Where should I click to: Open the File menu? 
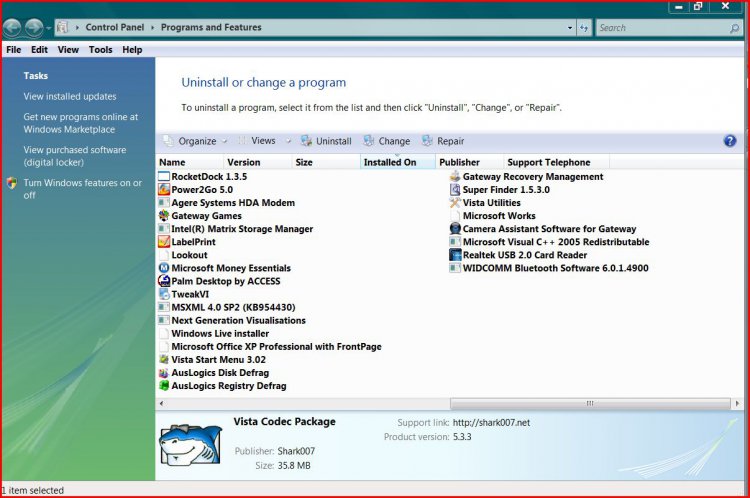pyautogui.click(x=13, y=50)
